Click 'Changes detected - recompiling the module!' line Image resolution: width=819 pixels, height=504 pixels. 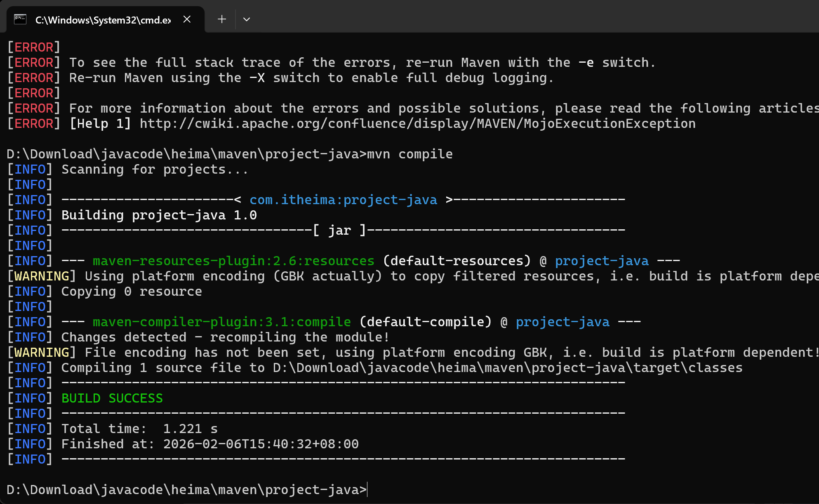[x=226, y=337]
